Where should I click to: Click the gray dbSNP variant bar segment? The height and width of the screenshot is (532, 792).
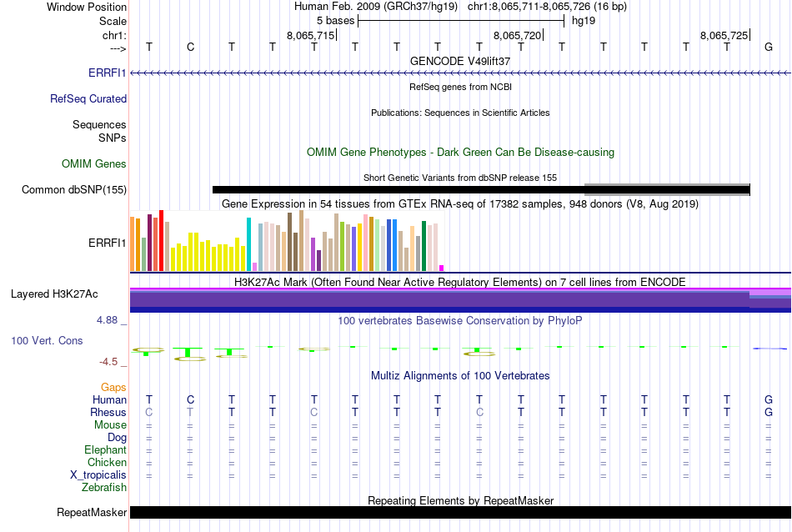(x=667, y=189)
